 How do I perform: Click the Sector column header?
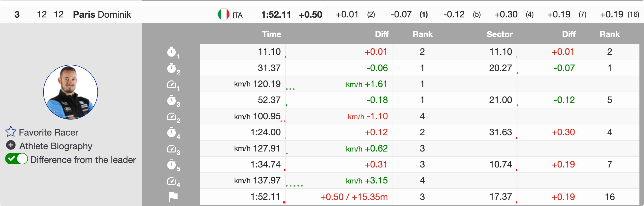pos(499,34)
